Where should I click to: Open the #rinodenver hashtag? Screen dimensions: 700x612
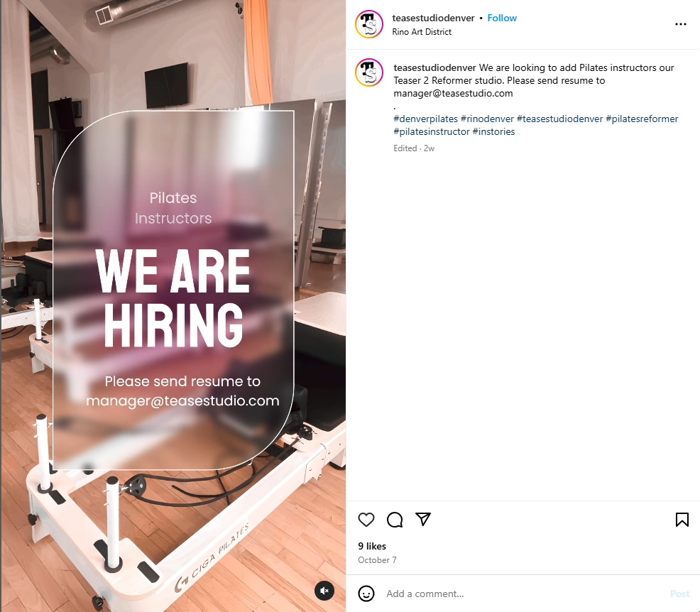(x=487, y=119)
